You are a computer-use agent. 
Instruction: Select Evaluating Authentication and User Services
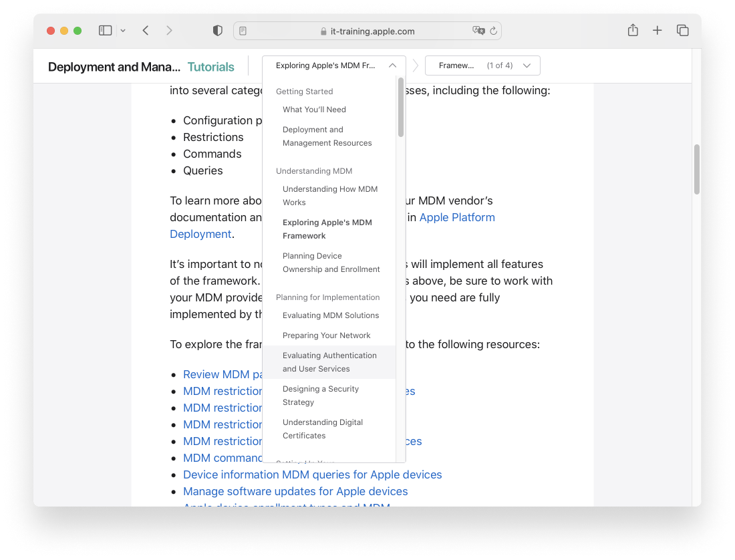329,362
